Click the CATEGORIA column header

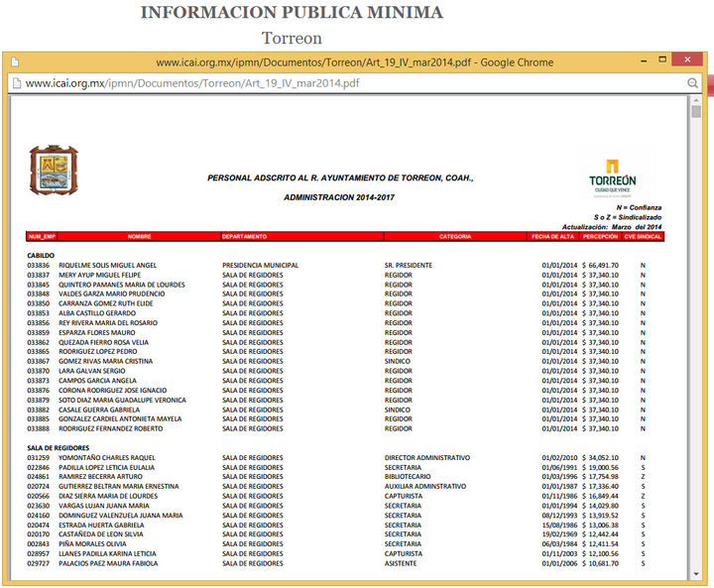tap(455, 237)
